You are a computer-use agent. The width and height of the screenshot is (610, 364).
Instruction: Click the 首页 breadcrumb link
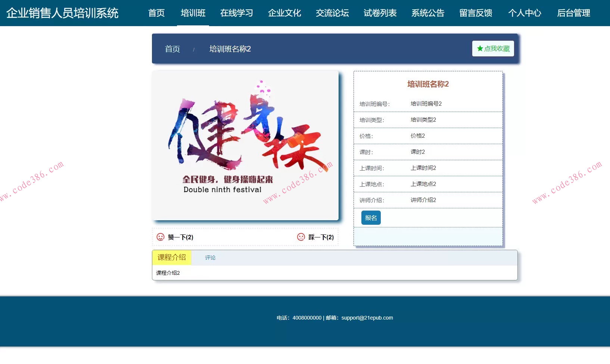(172, 49)
